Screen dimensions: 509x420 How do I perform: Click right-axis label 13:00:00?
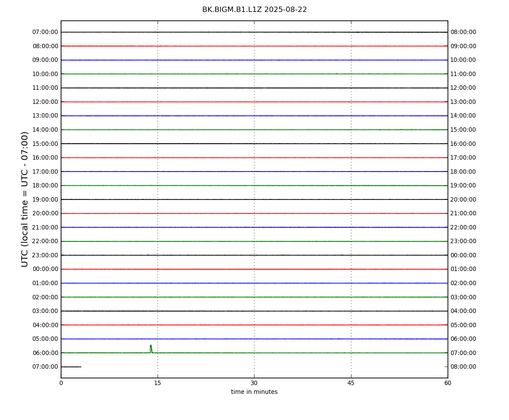tap(463, 102)
